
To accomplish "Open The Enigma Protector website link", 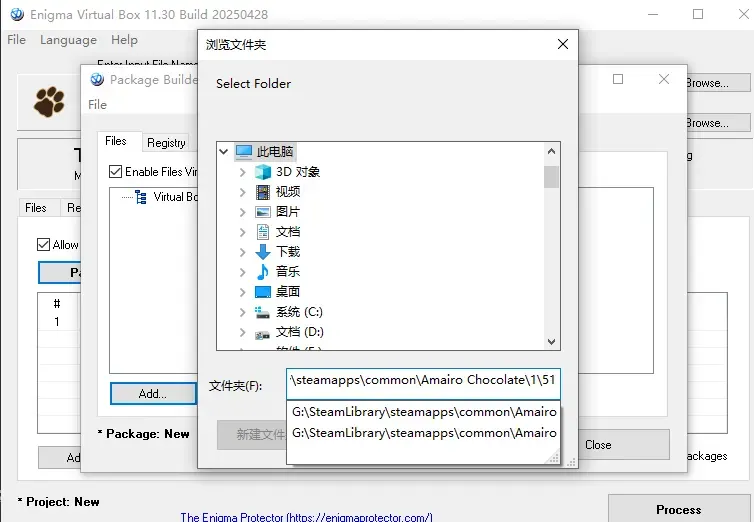I will coord(306,517).
